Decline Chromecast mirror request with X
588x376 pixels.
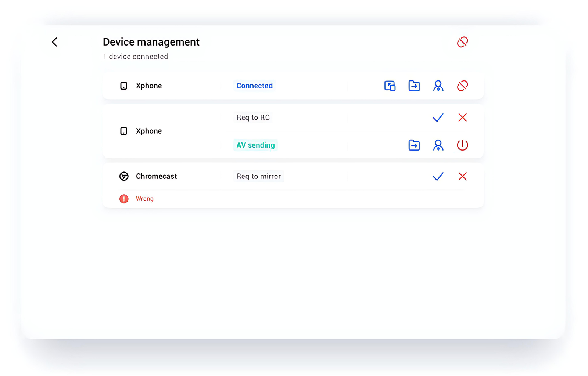[462, 177]
